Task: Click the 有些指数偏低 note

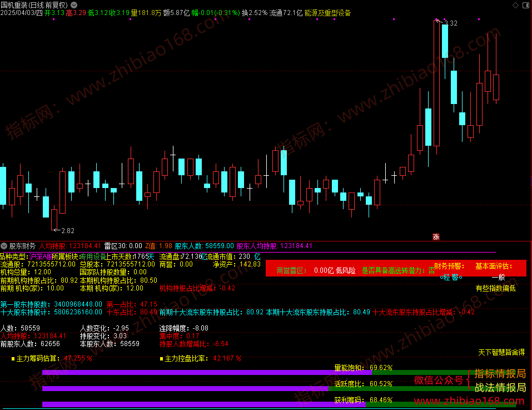Action: click(x=496, y=289)
